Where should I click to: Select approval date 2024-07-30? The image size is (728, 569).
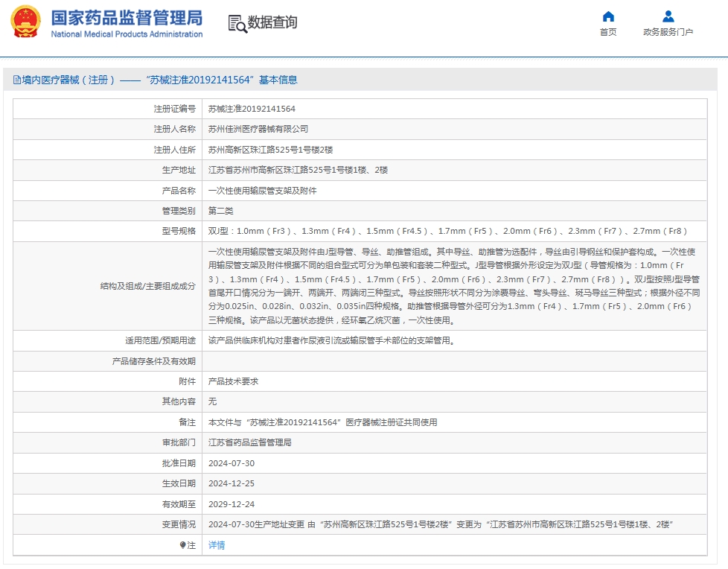[x=232, y=463]
